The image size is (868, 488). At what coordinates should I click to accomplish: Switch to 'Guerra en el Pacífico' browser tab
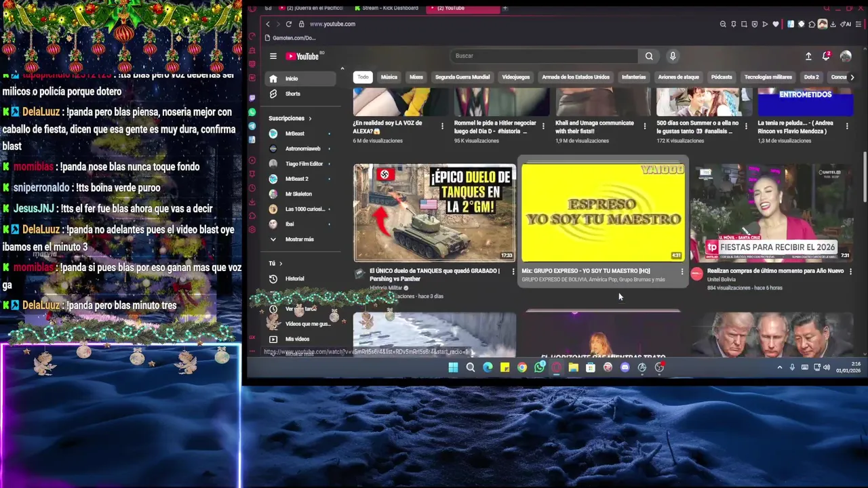311,8
